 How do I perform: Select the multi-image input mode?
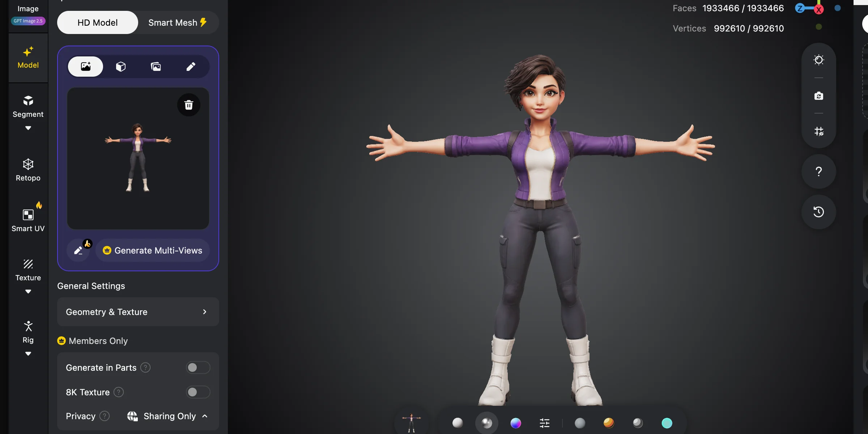(x=156, y=67)
